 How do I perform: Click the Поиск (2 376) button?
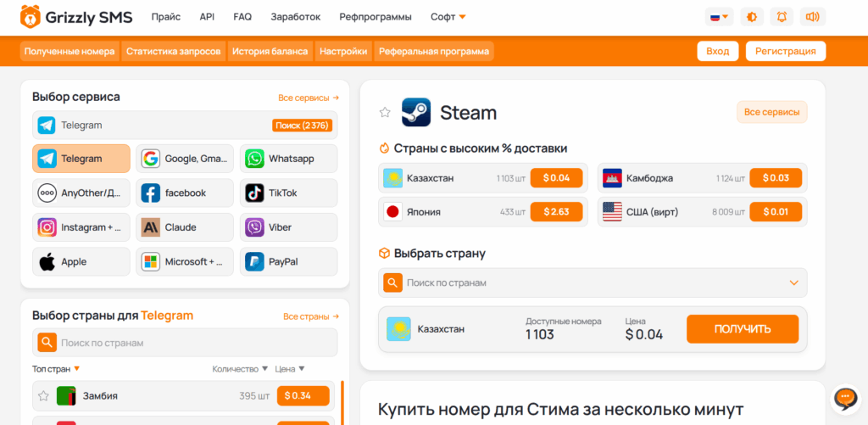tap(303, 126)
